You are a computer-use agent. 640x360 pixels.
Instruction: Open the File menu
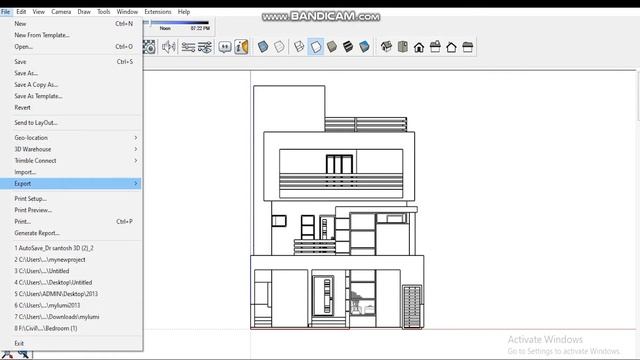[6, 12]
